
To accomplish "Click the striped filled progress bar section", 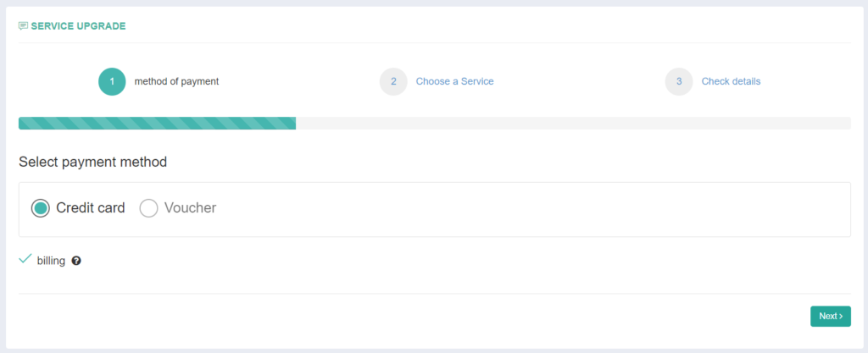I will click(x=157, y=124).
